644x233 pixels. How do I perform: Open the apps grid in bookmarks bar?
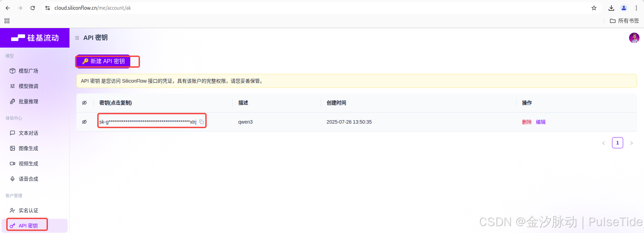[x=7, y=21]
